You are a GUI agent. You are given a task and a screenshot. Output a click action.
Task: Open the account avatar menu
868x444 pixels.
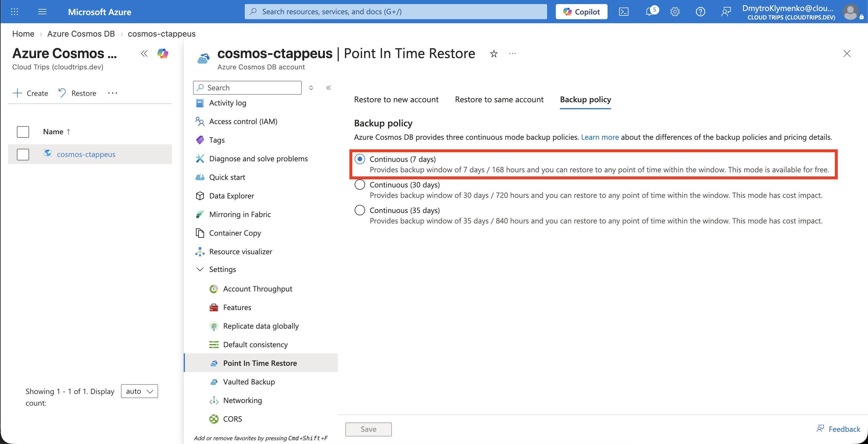pyautogui.click(x=851, y=12)
